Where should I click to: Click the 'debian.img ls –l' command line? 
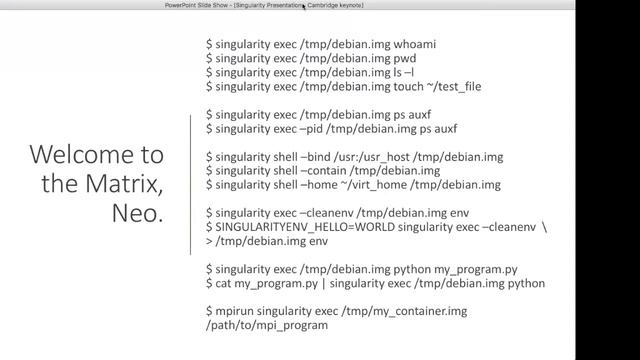point(310,72)
